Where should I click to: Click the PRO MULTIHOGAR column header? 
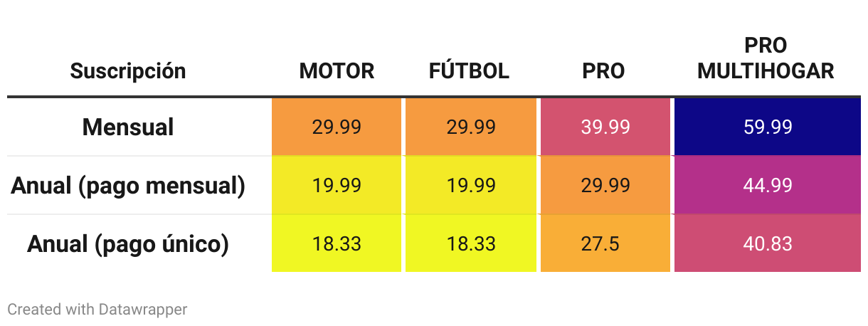coord(766,58)
